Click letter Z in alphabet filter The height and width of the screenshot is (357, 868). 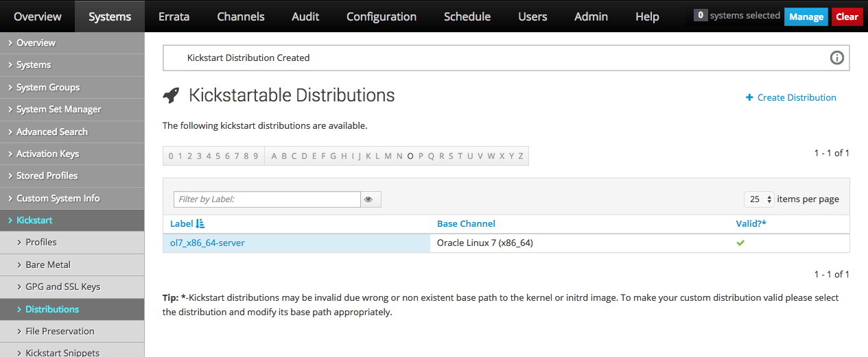point(521,156)
